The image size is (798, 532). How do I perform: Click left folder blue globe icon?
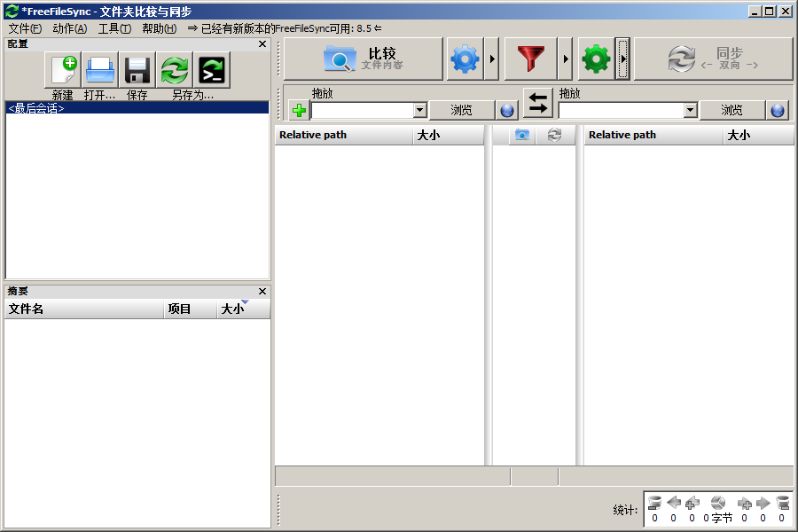click(507, 110)
